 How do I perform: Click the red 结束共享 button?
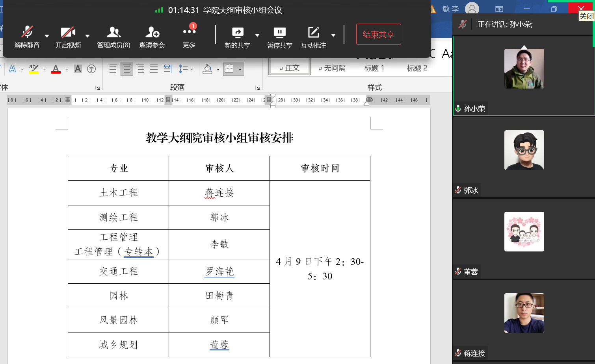coord(378,34)
